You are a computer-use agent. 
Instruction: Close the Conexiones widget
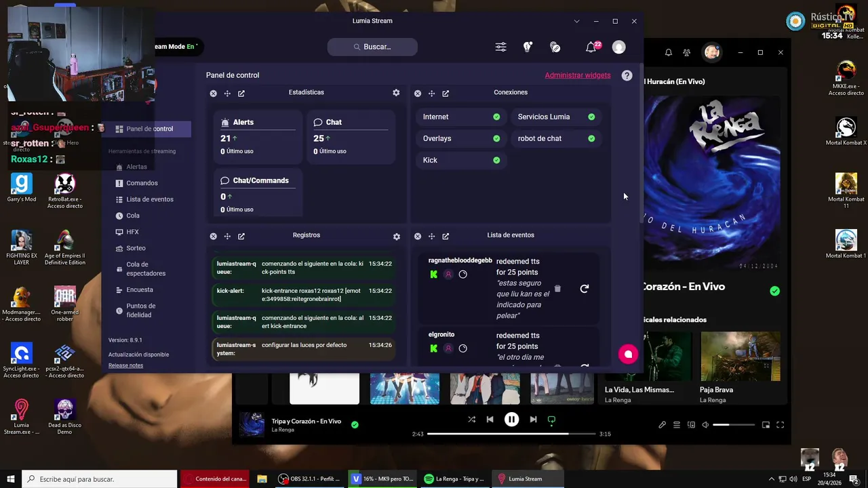418,94
